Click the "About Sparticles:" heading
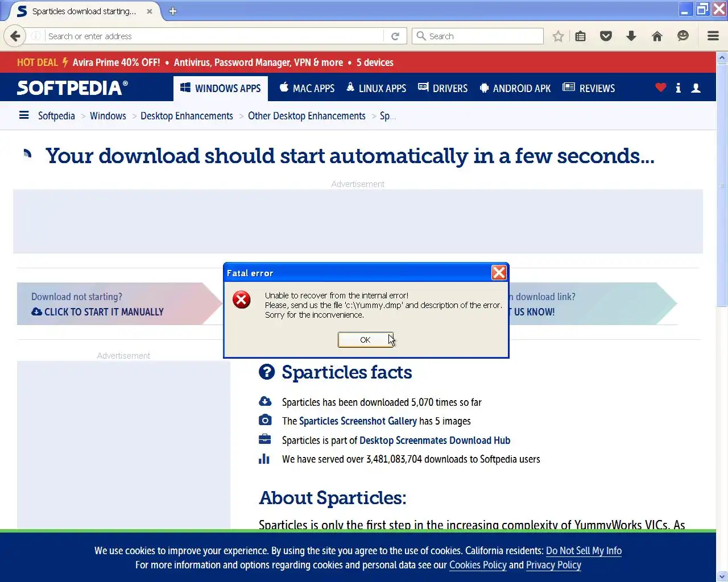728x582 pixels. 333,497
